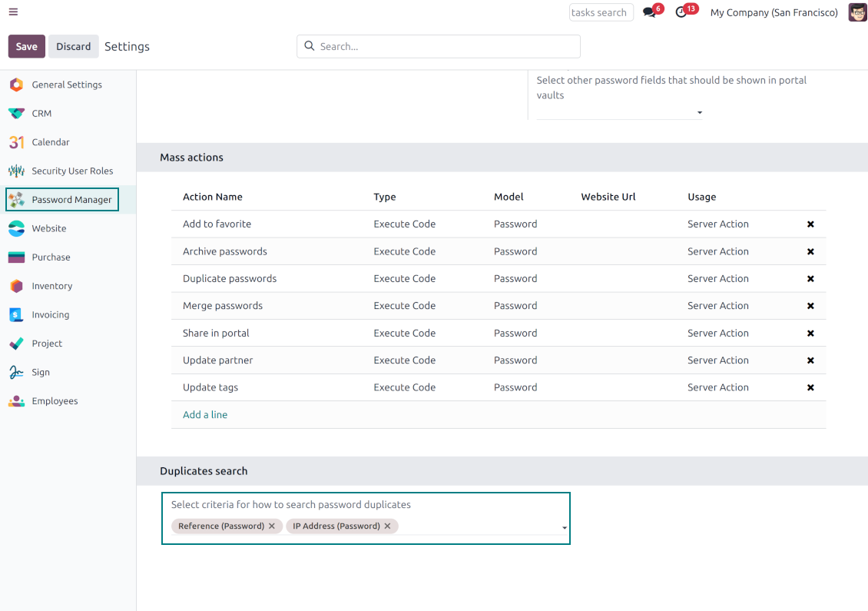Open Calendar settings section

51,142
